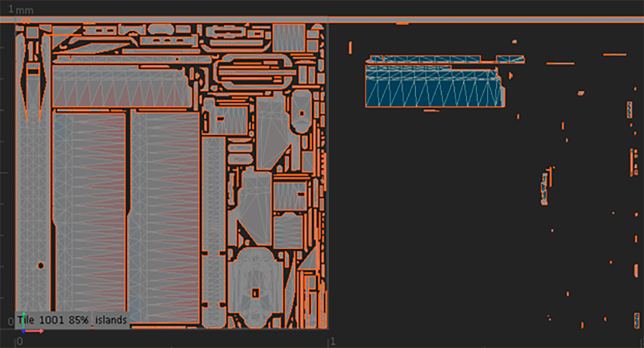Select the rounded island with a round dark hole
The image size is (644, 348).
pos(301,112)
